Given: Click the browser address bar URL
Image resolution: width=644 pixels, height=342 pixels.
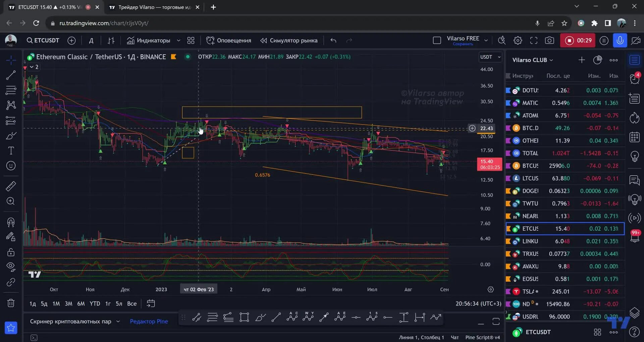Looking at the screenshot, I should 104,23.
